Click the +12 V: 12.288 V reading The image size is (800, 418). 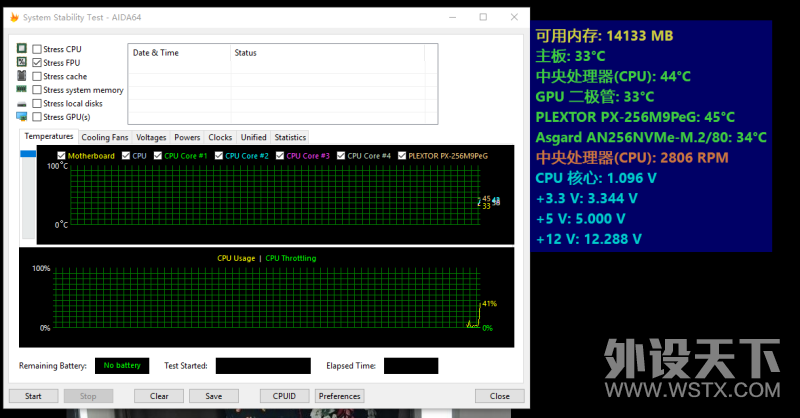tap(589, 239)
